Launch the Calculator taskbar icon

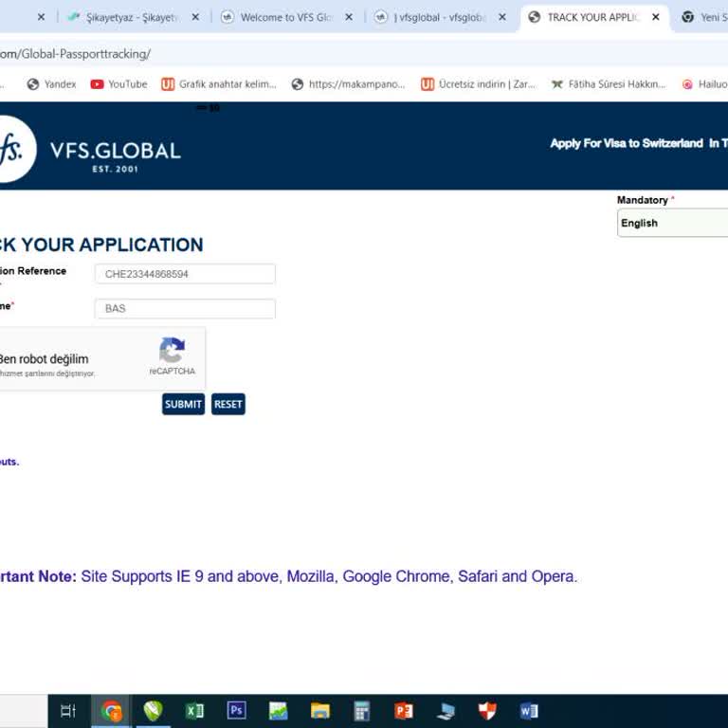[x=362, y=710]
